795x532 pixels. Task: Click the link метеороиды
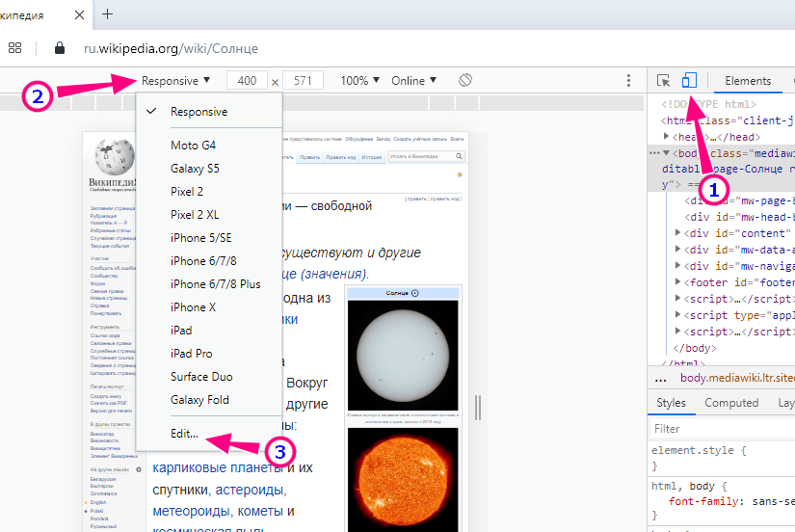[193, 511]
